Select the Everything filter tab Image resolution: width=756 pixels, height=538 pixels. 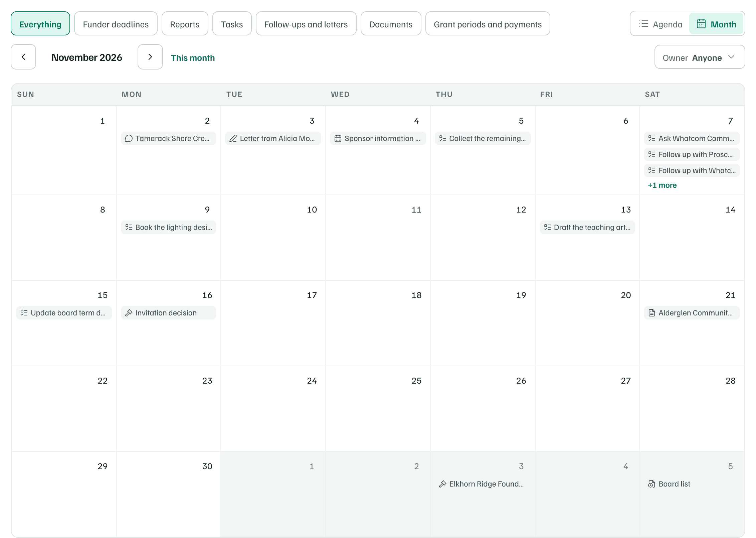pyautogui.click(x=40, y=24)
